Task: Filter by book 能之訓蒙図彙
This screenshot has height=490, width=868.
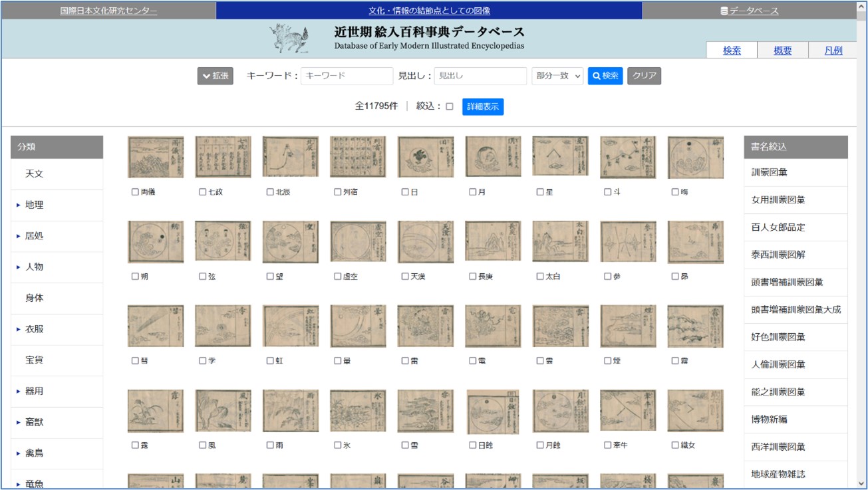Action: (x=796, y=392)
